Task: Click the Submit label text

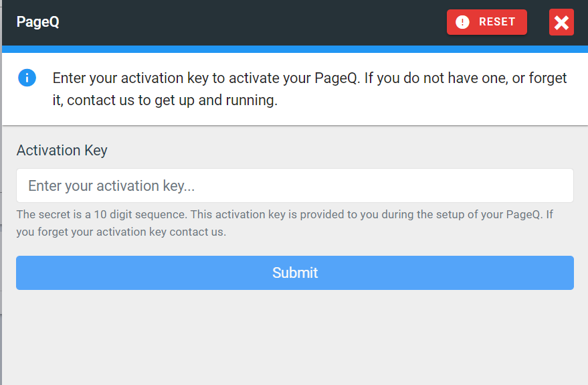Action: coord(295,273)
